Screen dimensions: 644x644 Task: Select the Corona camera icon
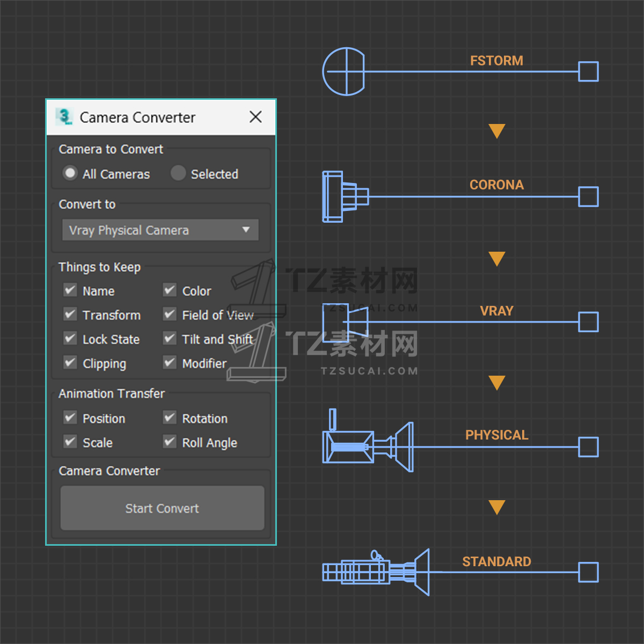click(x=345, y=196)
